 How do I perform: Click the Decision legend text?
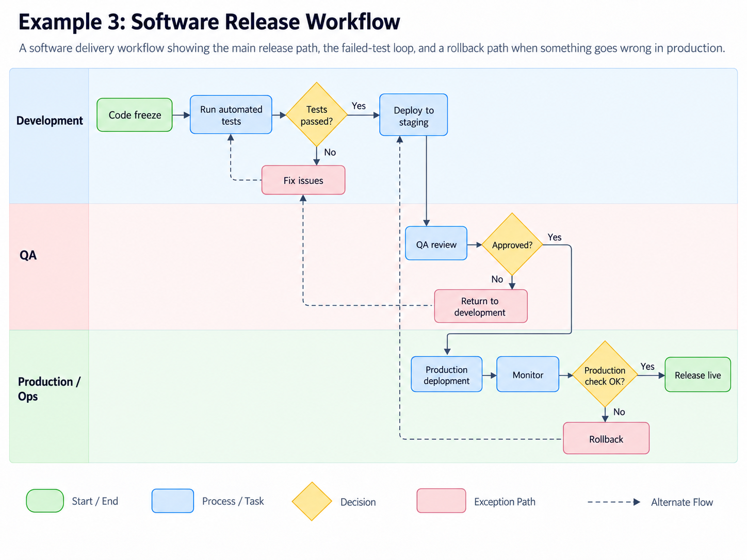click(358, 502)
